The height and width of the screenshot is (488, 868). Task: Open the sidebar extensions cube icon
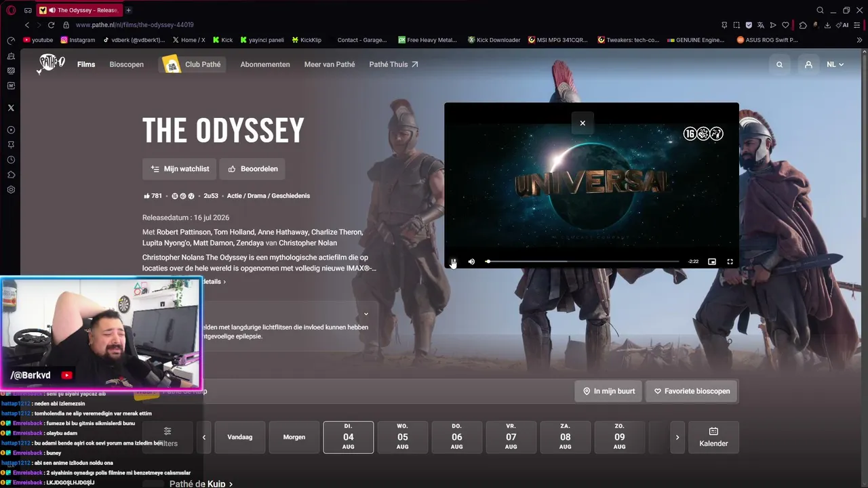pyautogui.click(x=11, y=175)
